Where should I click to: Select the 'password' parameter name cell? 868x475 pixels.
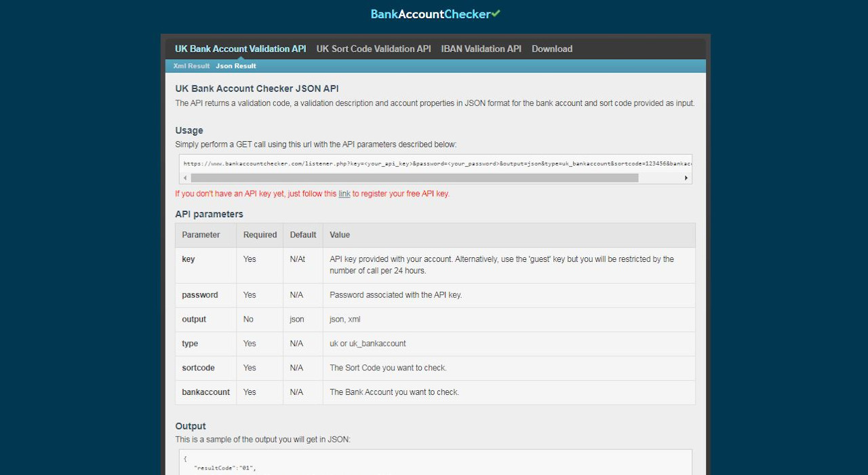pos(206,295)
